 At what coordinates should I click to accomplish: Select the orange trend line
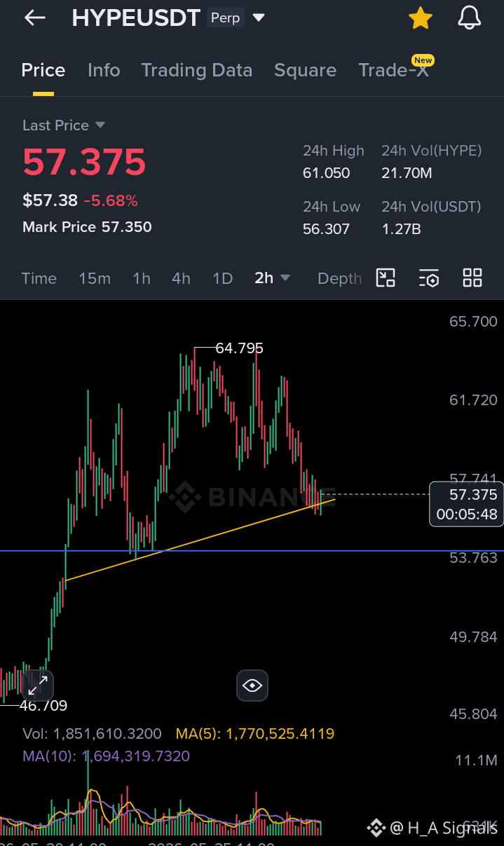pyautogui.click(x=200, y=540)
